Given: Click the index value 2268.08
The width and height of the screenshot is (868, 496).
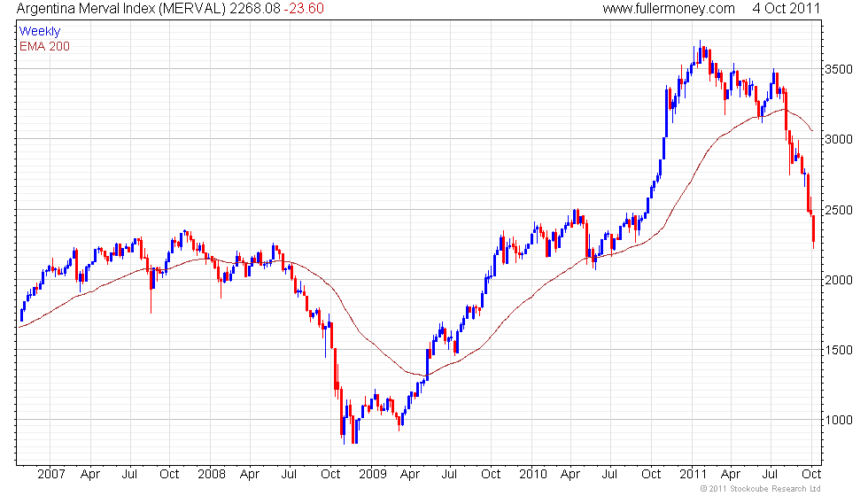Looking at the screenshot, I should 255,8.
